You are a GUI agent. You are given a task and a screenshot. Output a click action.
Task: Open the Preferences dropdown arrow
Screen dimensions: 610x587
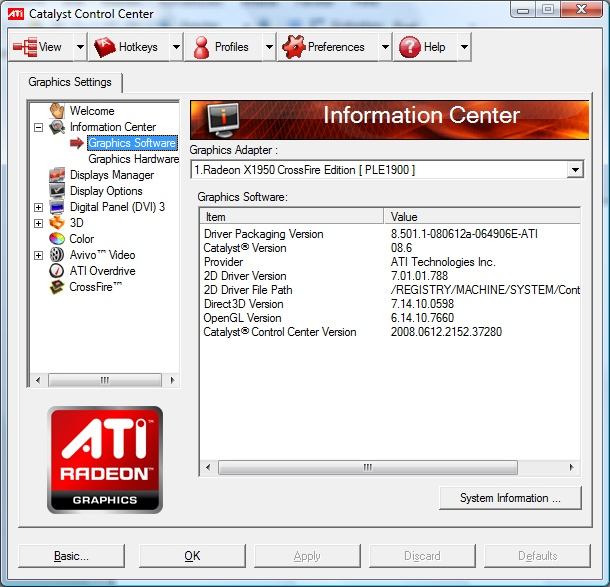pos(385,47)
